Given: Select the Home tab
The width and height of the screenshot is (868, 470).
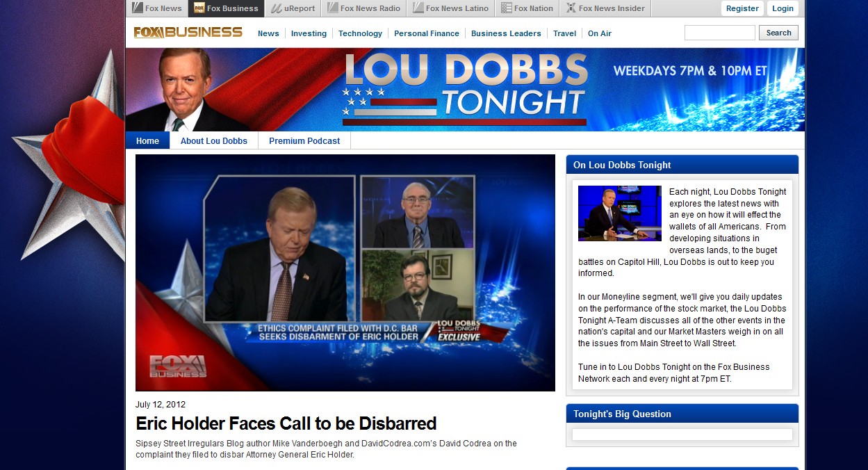Looking at the screenshot, I should coord(147,140).
